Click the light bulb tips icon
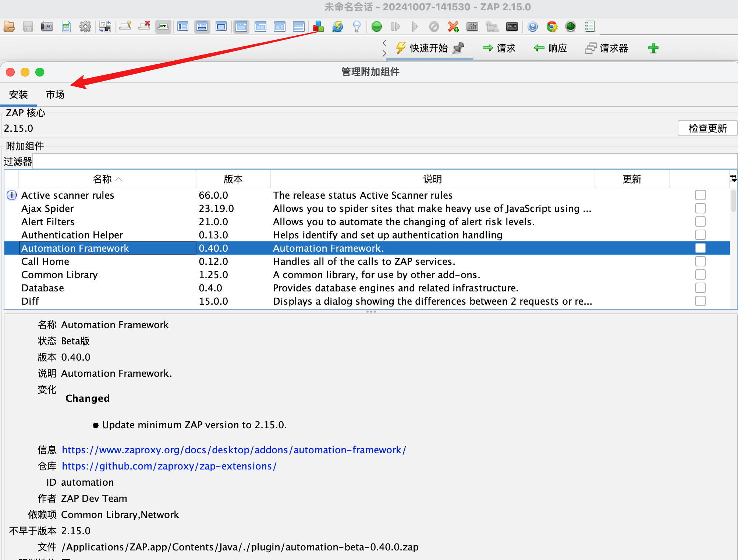Viewport: 738px width, 560px height. (356, 26)
